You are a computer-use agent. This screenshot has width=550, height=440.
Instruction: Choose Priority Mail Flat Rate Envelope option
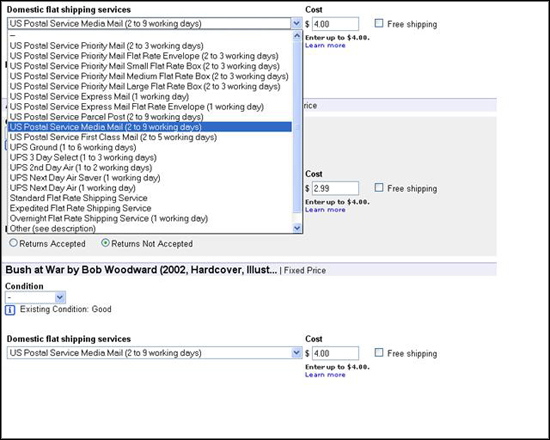click(150, 56)
